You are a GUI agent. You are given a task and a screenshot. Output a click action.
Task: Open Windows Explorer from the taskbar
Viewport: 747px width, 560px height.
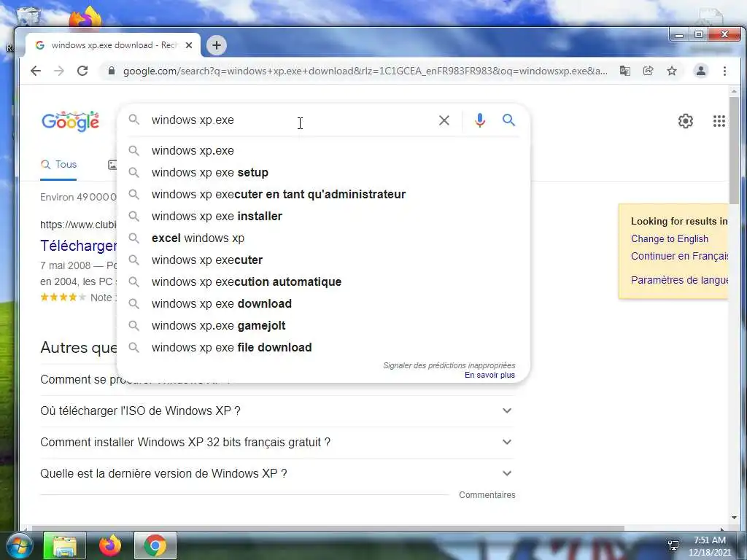click(64, 545)
